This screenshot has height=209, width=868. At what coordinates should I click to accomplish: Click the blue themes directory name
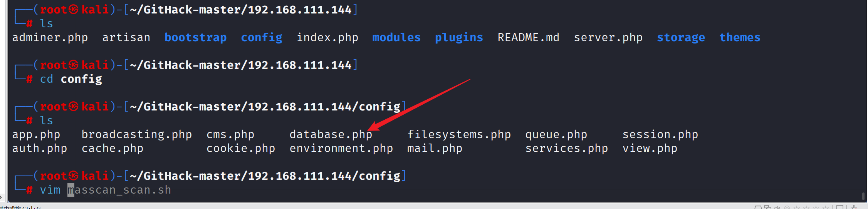(740, 37)
